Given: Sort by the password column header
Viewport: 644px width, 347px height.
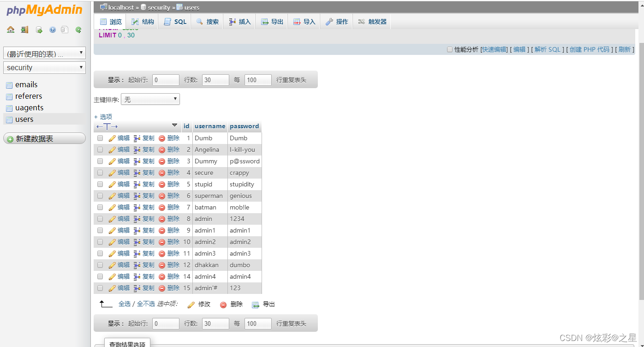Looking at the screenshot, I should pyautogui.click(x=244, y=126).
